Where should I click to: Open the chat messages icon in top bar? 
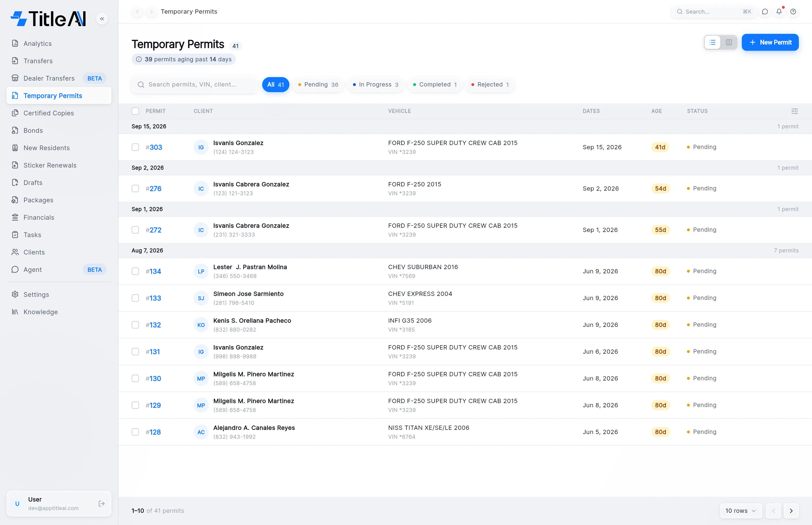tap(765, 12)
